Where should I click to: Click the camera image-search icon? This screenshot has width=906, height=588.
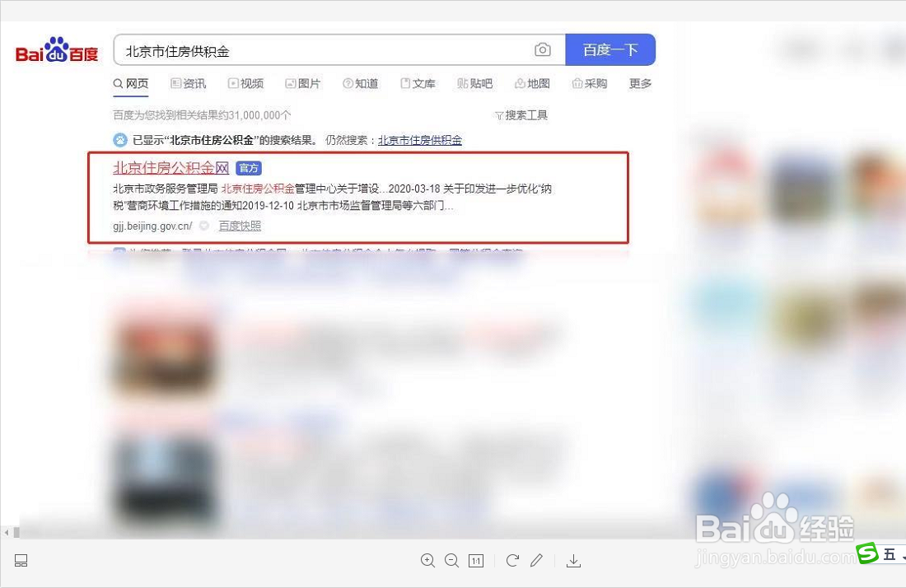[543, 49]
